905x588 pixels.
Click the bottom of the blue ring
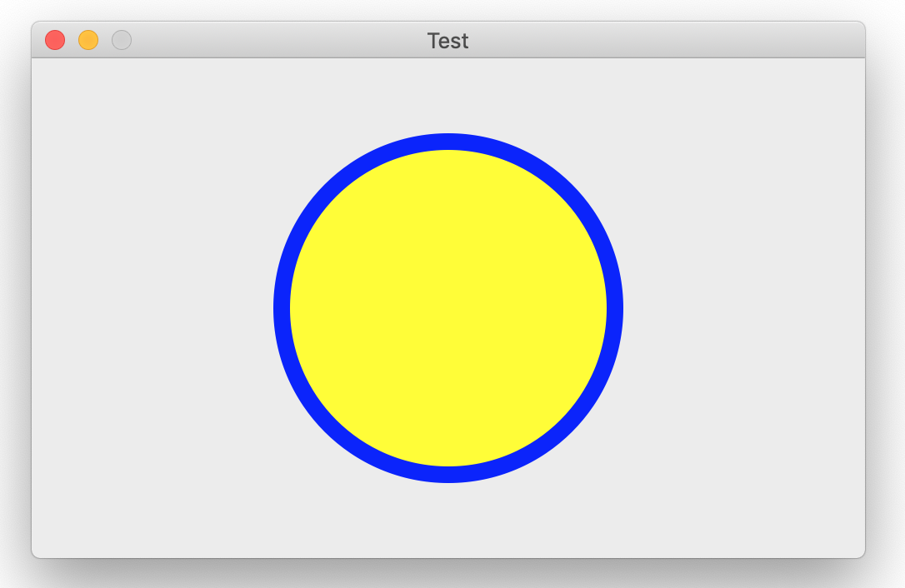448,475
